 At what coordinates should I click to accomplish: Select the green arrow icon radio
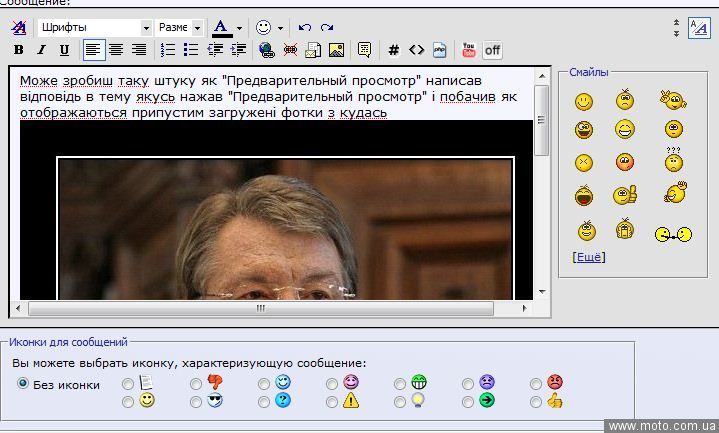[x=467, y=402]
